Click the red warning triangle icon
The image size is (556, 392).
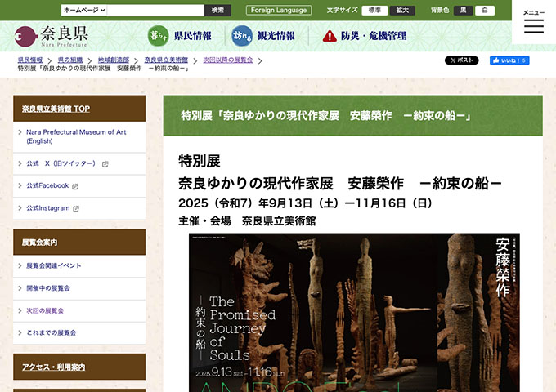[x=330, y=36]
